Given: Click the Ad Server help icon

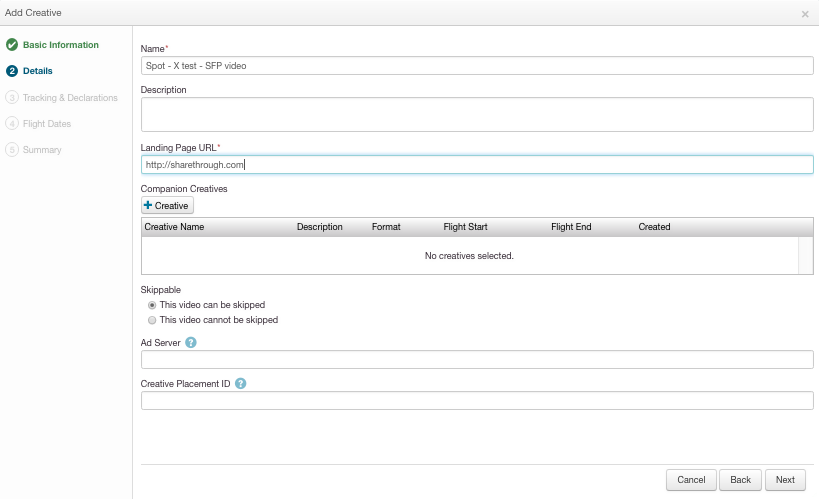Looking at the screenshot, I should pos(191,343).
